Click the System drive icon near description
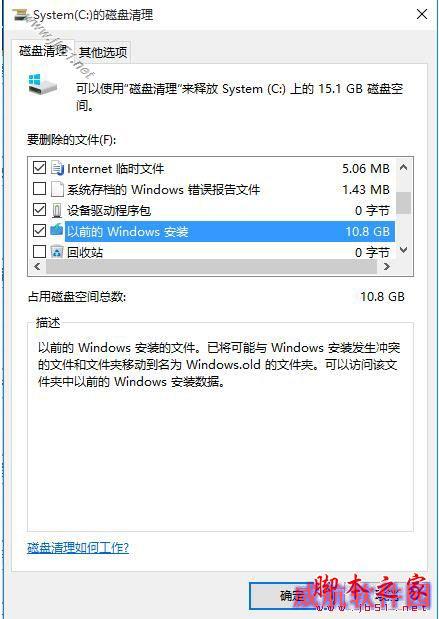This screenshot has height=619, width=439. click(x=43, y=84)
